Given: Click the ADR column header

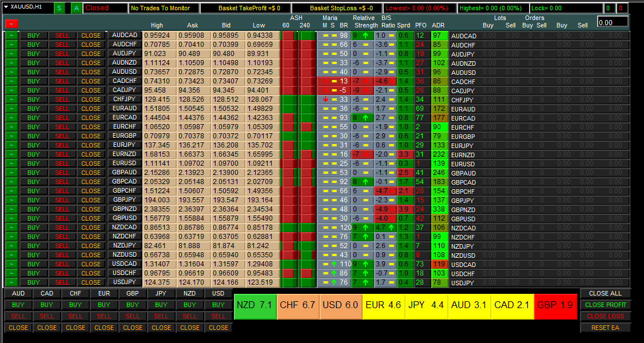Looking at the screenshot, I should point(438,25).
